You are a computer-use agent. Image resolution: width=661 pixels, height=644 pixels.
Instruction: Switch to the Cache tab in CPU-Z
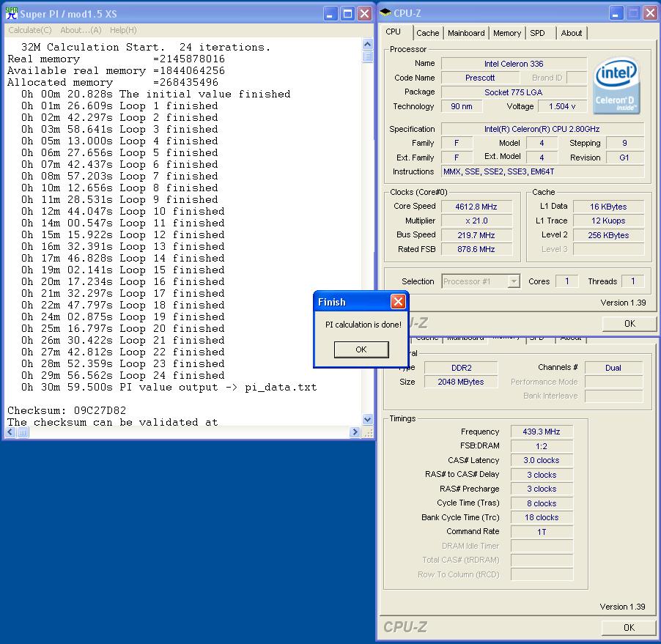[x=427, y=33]
